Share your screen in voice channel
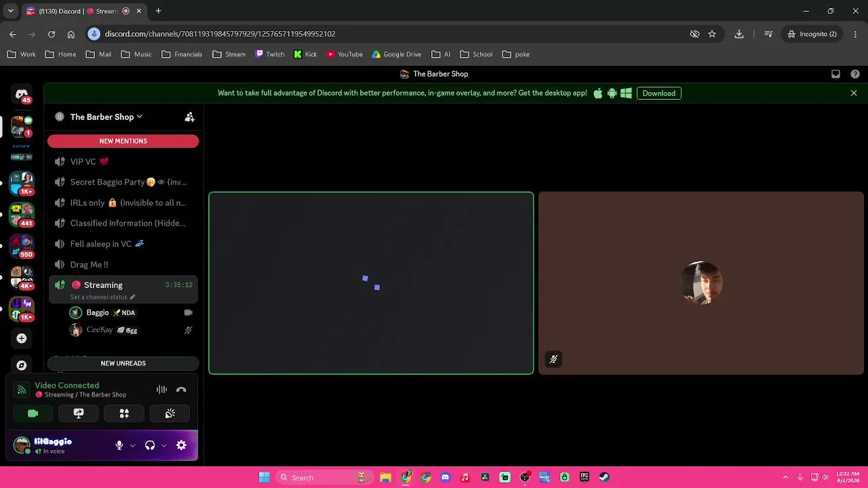The image size is (868, 488). [x=79, y=413]
